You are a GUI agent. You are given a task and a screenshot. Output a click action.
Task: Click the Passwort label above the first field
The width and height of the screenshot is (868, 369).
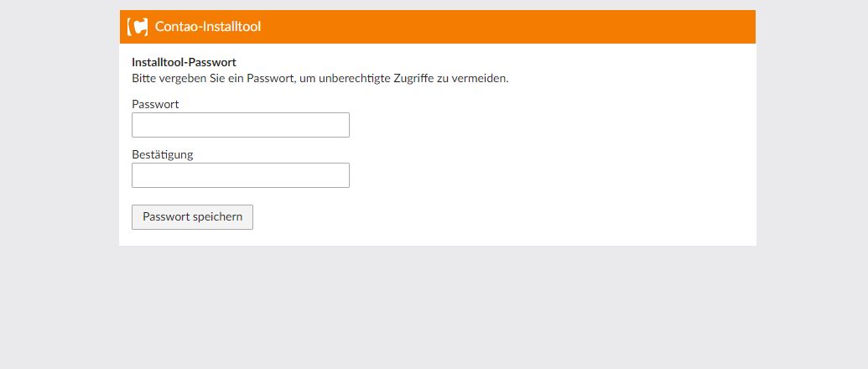point(155,104)
